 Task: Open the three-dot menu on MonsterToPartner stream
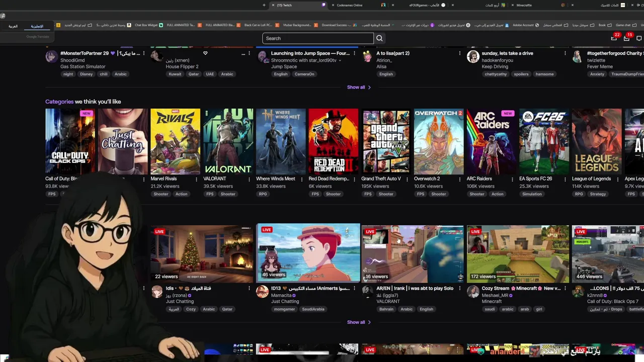point(144,53)
